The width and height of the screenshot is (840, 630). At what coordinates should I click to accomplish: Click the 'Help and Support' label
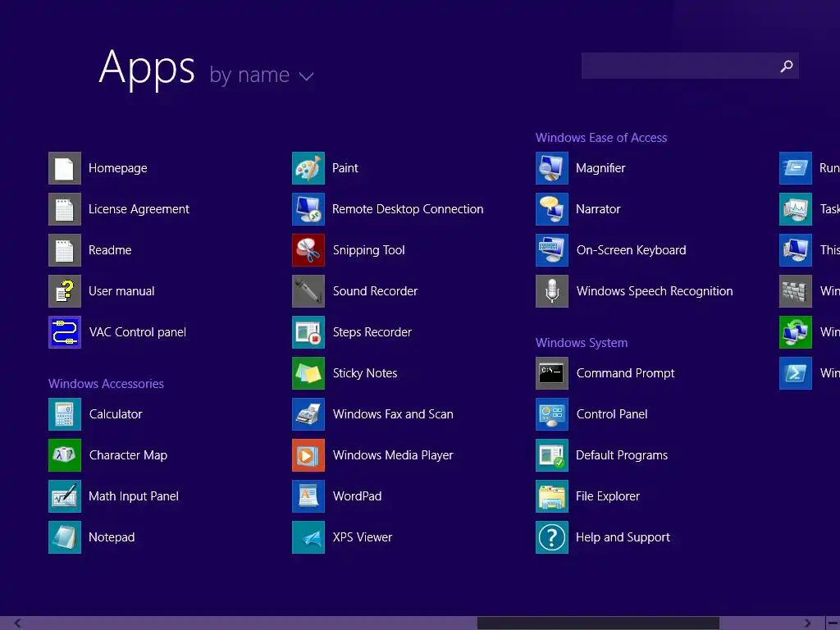(623, 537)
